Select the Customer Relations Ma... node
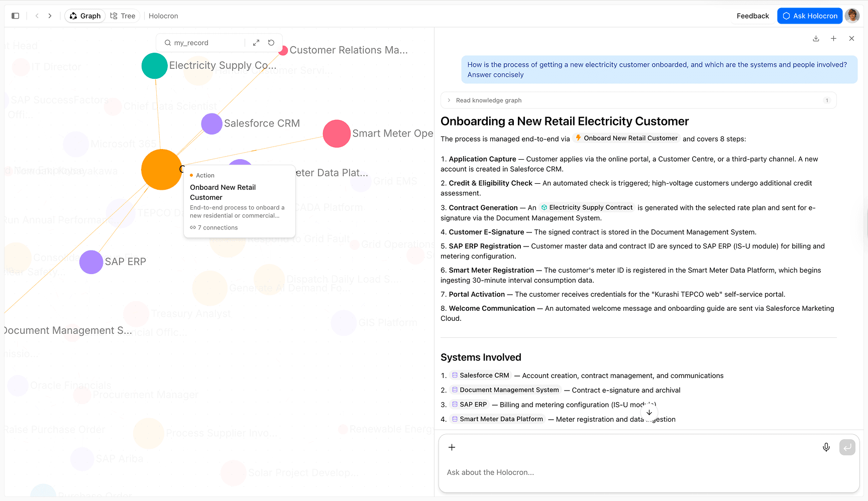This screenshot has height=501, width=868. pyautogui.click(x=283, y=50)
